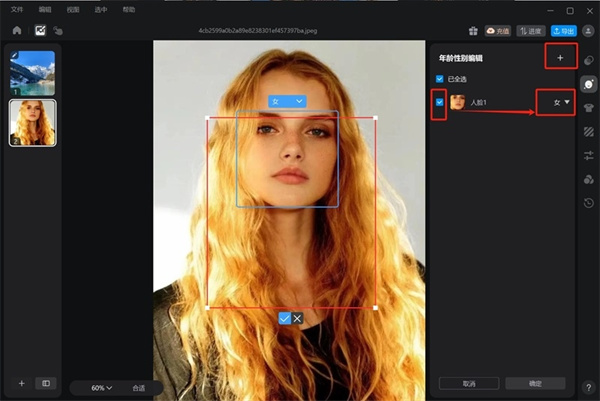Click the 取消 cancel button
This screenshot has height=401, width=600.
(469, 383)
